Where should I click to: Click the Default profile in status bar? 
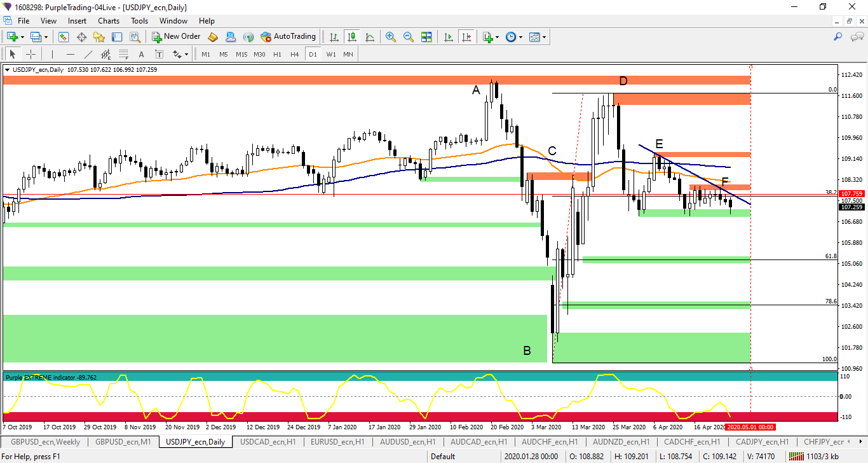(443, 456)
